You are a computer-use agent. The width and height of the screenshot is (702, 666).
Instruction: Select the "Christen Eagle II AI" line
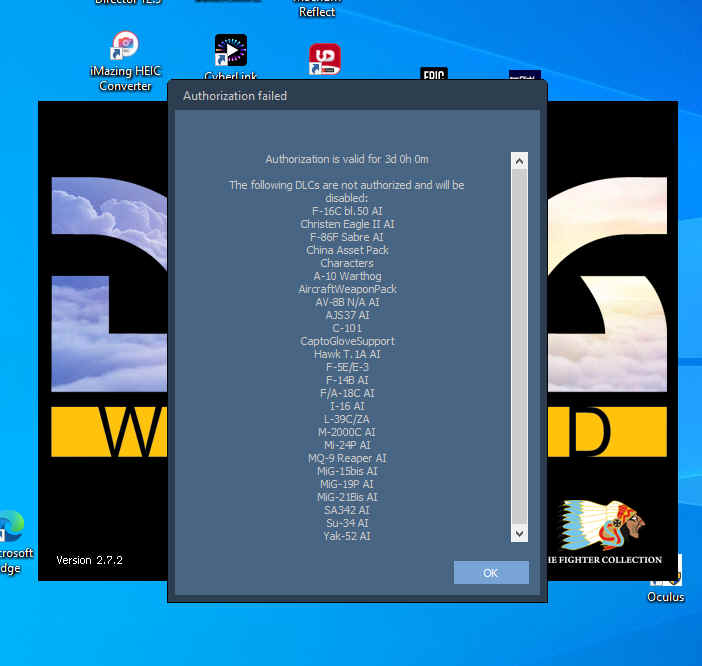347,224
